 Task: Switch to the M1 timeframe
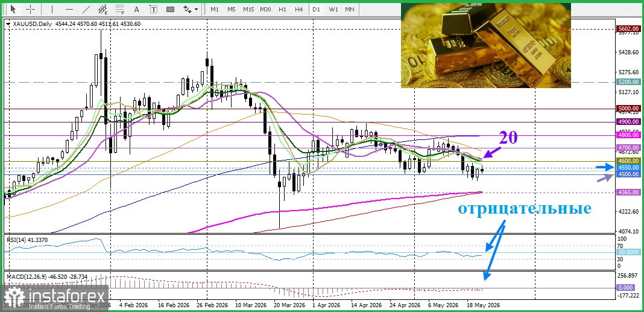[215, 9]
